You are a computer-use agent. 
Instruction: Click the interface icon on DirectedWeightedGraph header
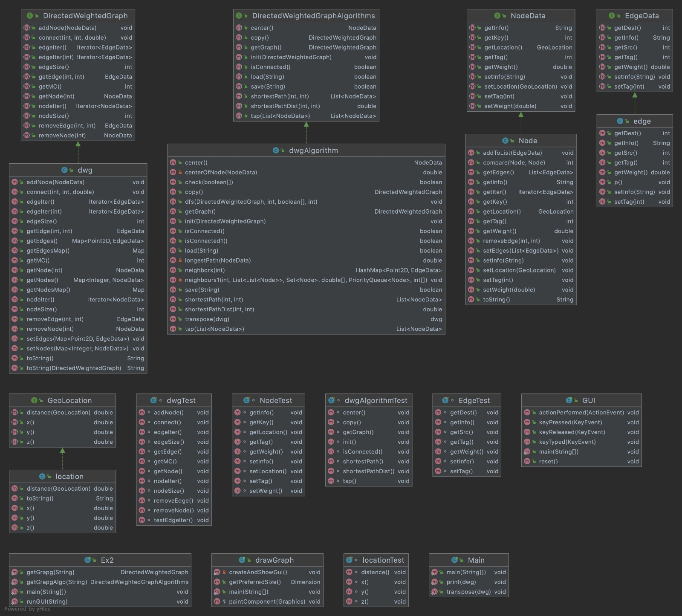click(x=30, y=16)
